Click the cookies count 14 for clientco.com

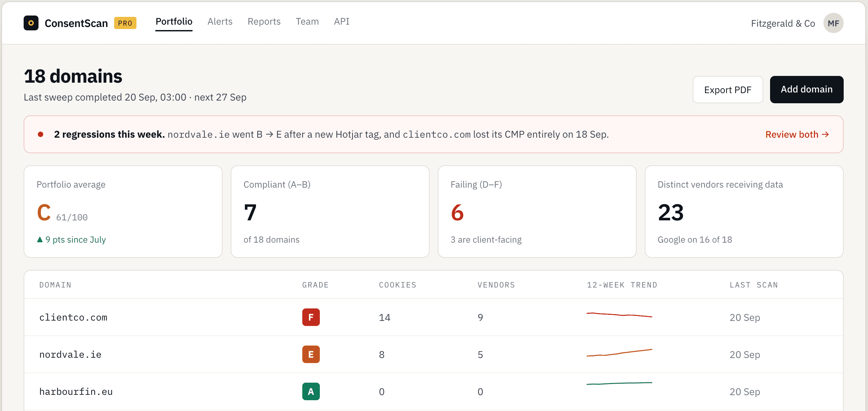coord(384,318)
